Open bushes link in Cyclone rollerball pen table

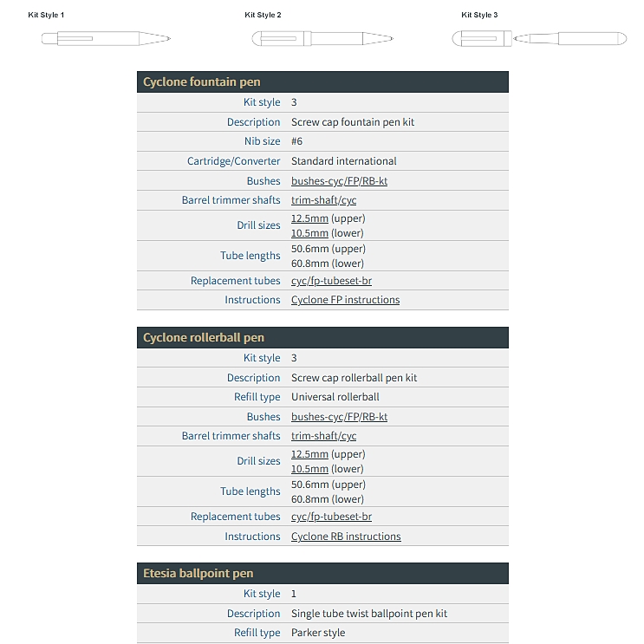pyautogui.click(x=339, y=417)
